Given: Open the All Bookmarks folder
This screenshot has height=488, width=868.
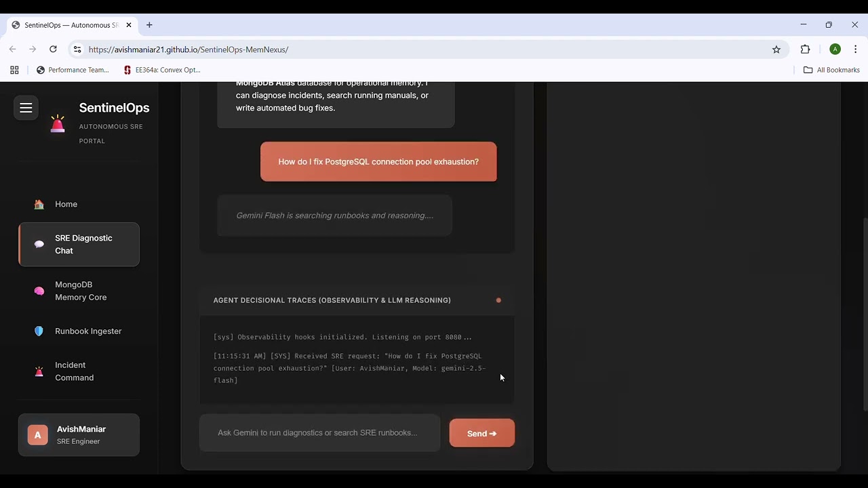Looking at the screenshot, I should pos(831,70).
